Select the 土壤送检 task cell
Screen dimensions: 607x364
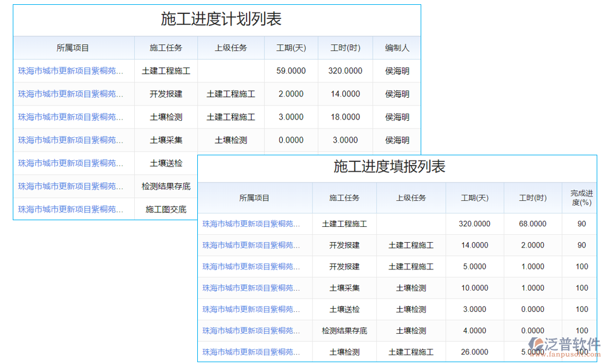[x=165, y=163]
